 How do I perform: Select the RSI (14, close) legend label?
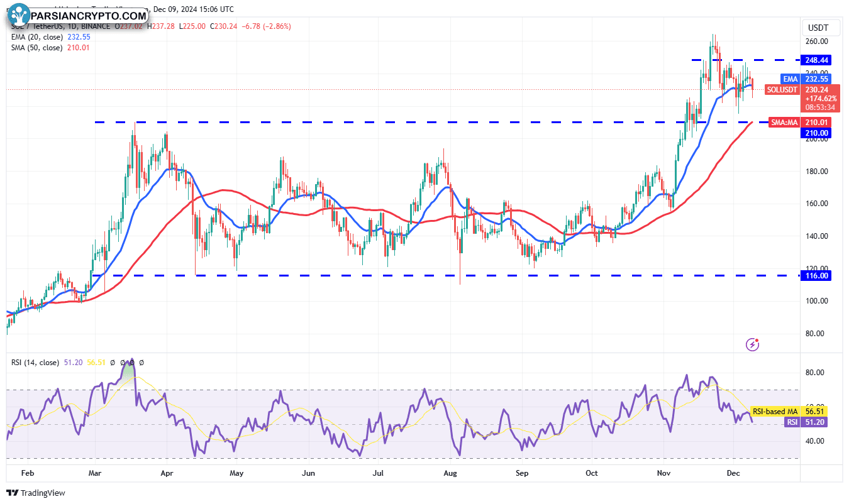click(35, 363)
